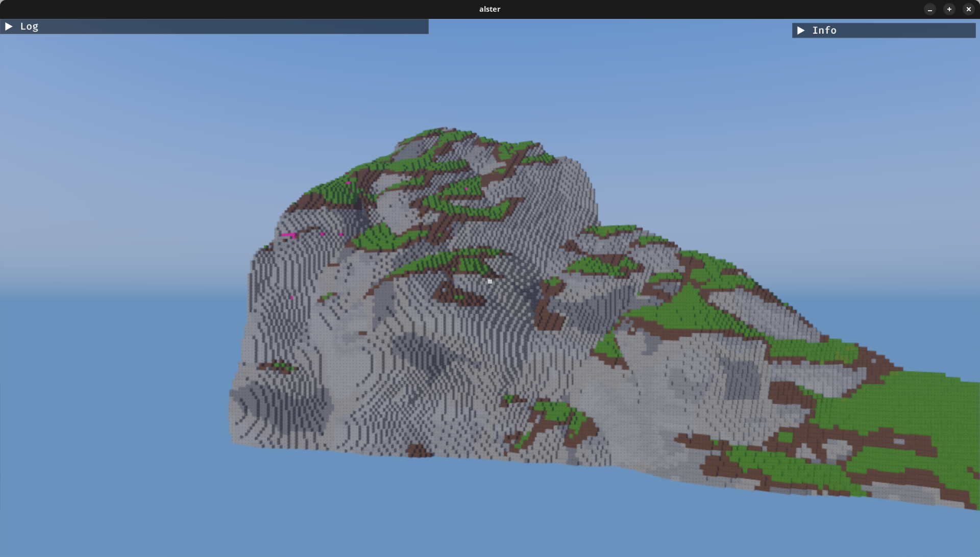Image resolution: width=980 pixels, height=557 pixels.
Task: Click the Log panel title text
Action: point(29,27)
